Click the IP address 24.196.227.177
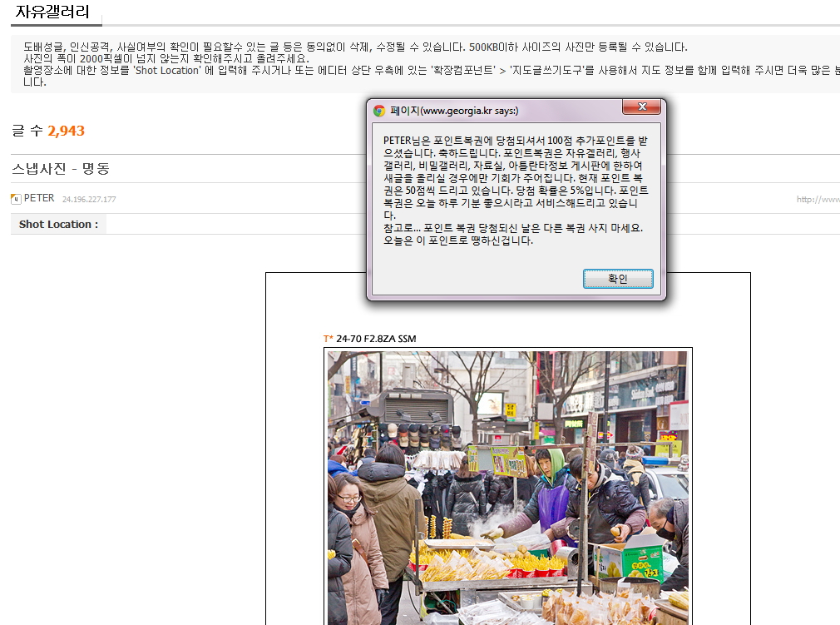Viewport: 840px width, 625px height. 89,200
